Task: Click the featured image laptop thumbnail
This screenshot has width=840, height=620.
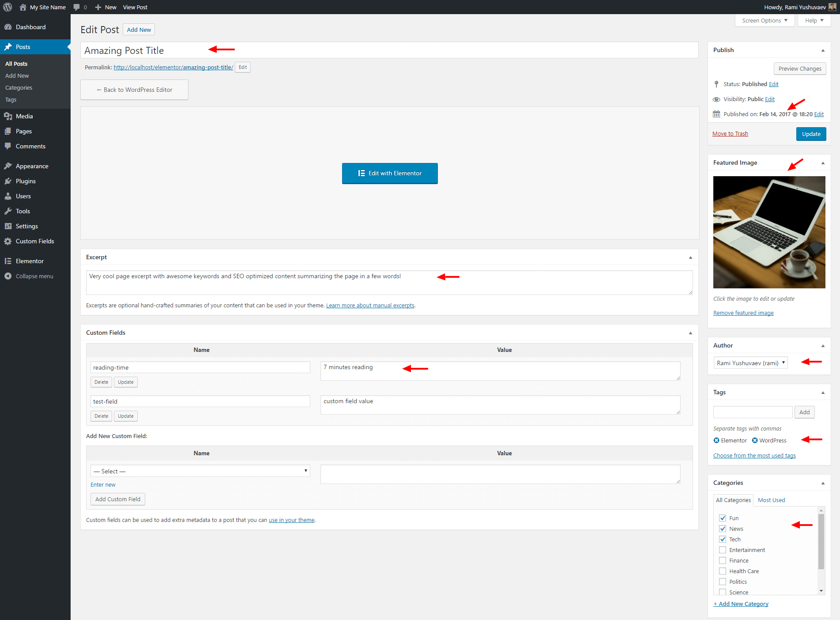Action: point(769,232)
